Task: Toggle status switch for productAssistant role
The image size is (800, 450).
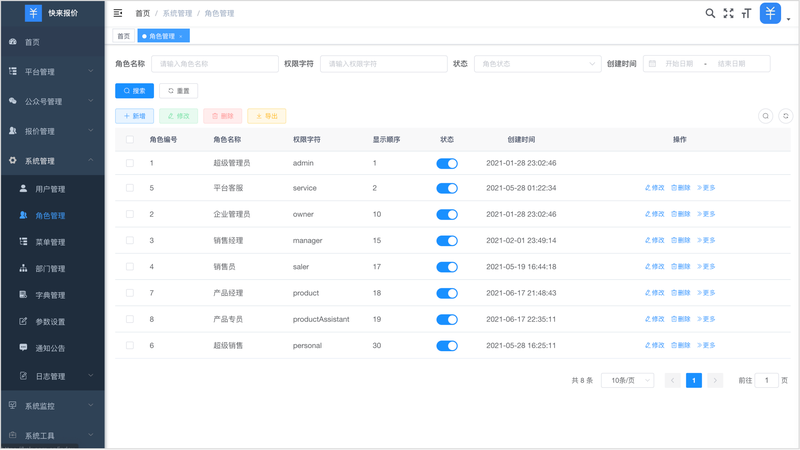Action: click(x=447, y=319)
